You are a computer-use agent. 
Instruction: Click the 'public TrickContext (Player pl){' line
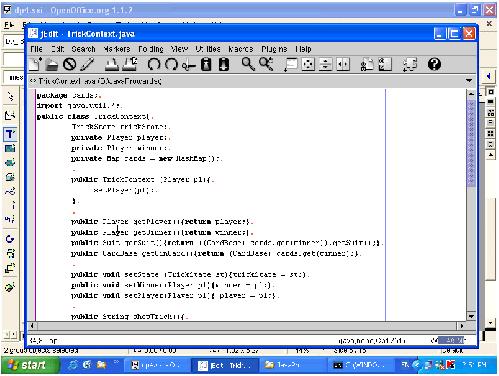coord(142,180)
